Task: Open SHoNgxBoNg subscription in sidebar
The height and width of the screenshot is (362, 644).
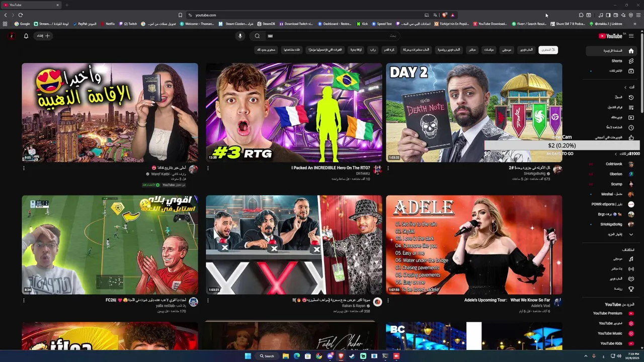Action: 611,224
